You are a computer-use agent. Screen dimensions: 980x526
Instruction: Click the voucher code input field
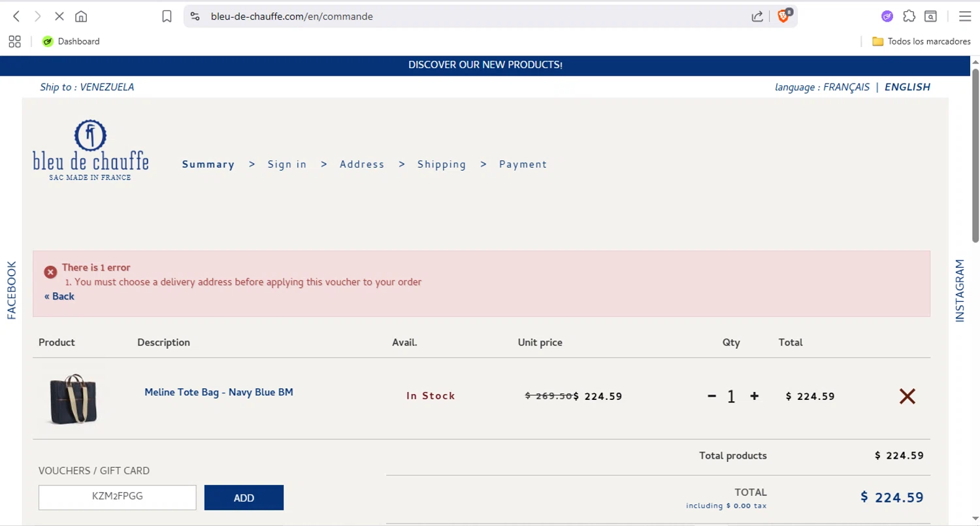(x=118, y=497)
